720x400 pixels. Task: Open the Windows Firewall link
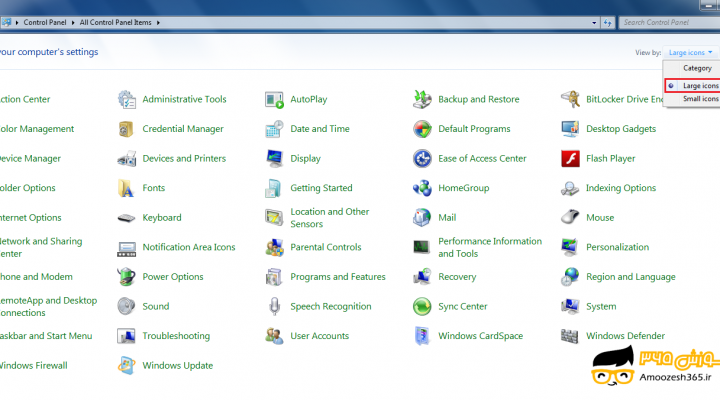34,366
